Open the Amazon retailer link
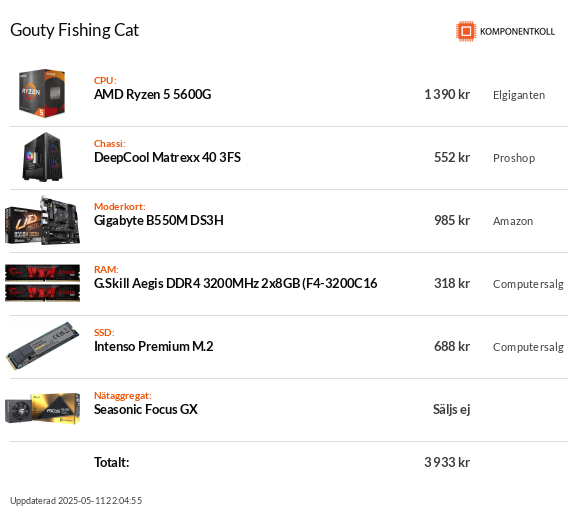Image resolution: width=577 pixels, height=514 pixels. [x=513, y=221]
